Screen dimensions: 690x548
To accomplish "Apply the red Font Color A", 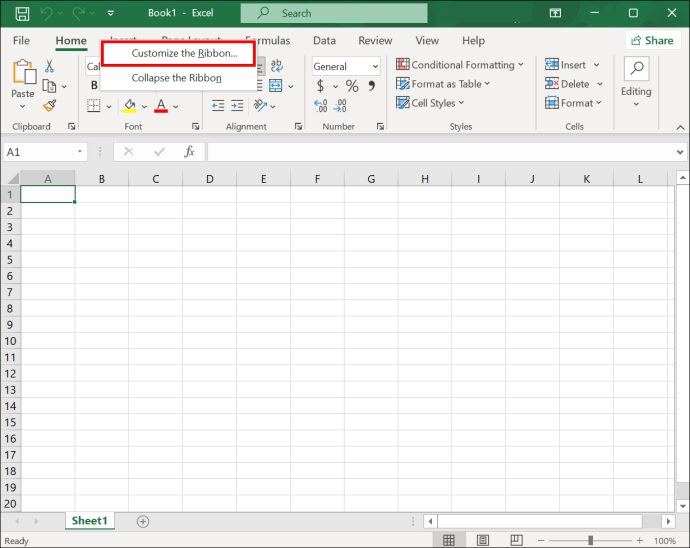I will (x=161, y=106).
